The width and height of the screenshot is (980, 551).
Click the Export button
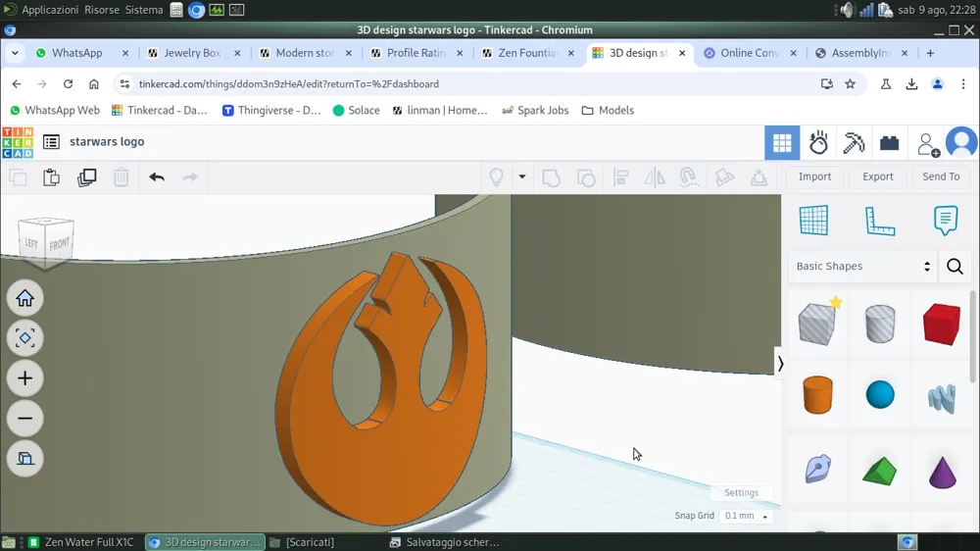877,176
